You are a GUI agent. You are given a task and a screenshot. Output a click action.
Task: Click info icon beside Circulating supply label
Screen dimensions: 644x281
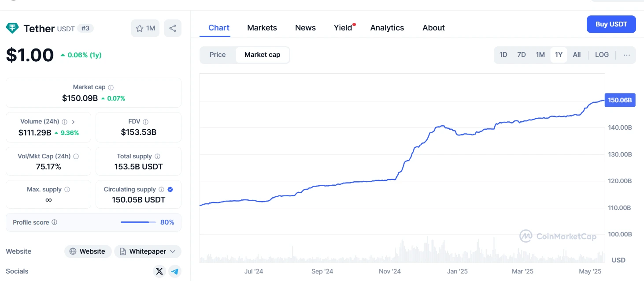(162, 189)
